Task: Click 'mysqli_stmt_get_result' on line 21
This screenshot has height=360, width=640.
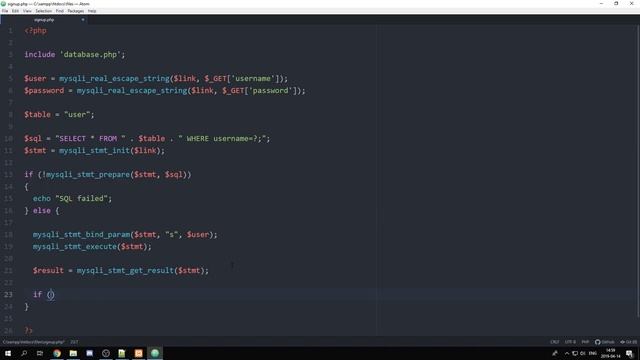Action: (126, 270)
